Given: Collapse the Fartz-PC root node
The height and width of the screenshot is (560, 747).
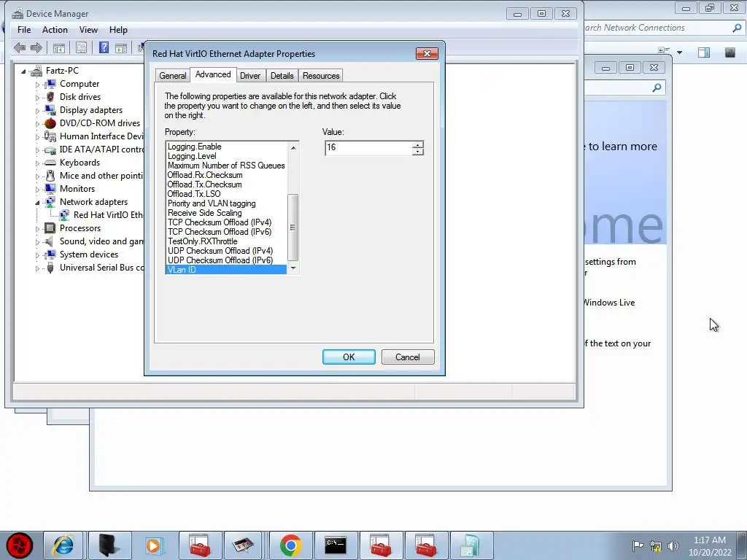Looking at the screenshot, I should coord(23,71).
